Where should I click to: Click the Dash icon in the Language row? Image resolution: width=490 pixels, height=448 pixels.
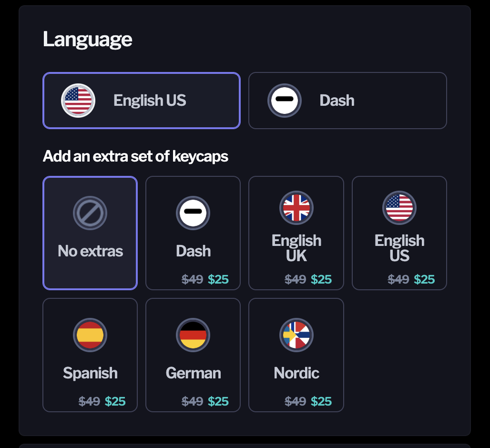tap(285, 101)
